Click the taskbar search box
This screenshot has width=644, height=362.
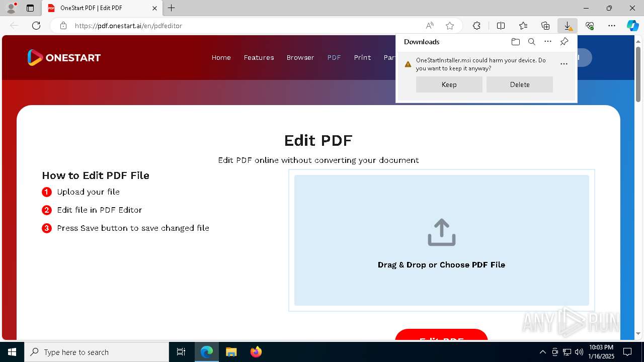97,352
